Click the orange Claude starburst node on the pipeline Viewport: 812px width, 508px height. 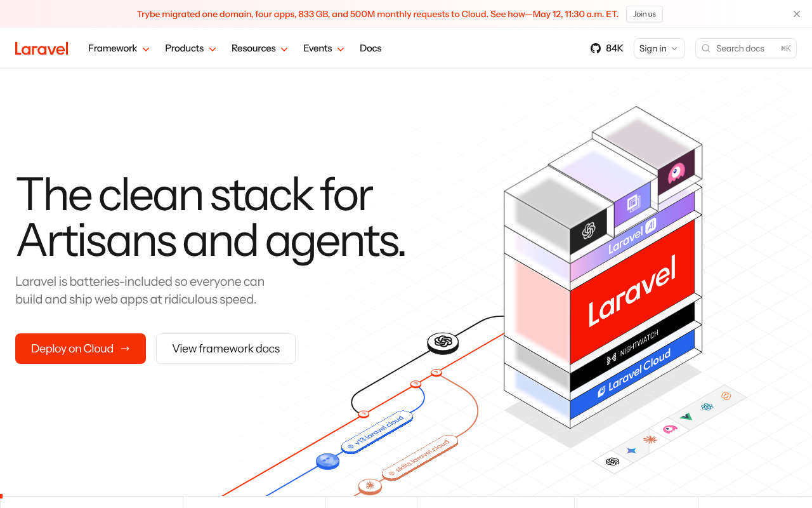(370, 486)
